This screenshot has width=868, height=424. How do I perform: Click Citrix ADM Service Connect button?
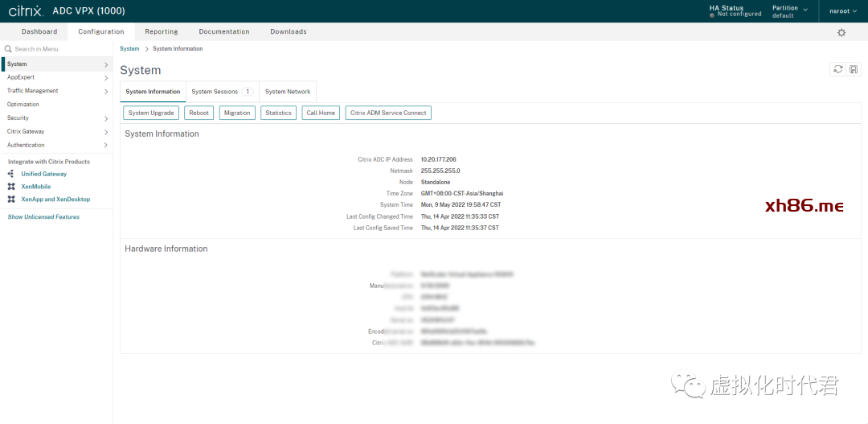388,113
